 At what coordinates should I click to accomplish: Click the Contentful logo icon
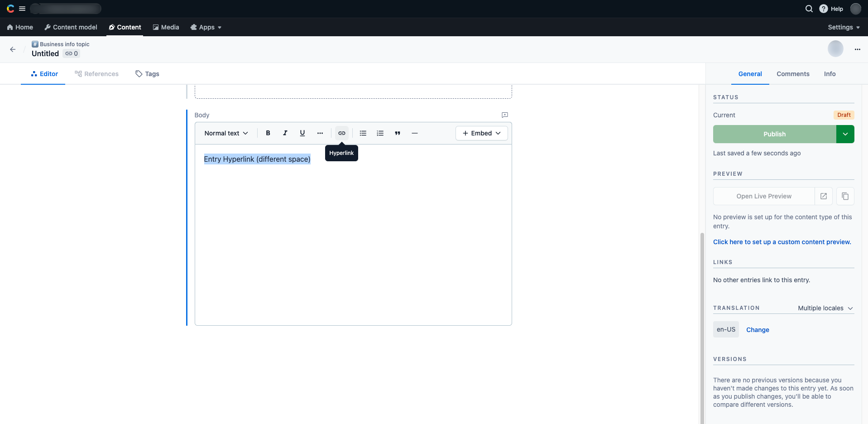[x=10, y=9]
